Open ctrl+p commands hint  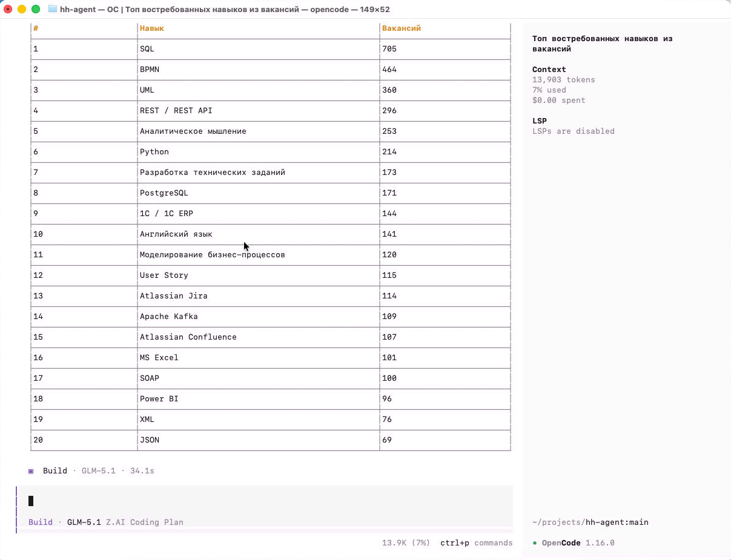pyautogui.click(x=477, y=543)
